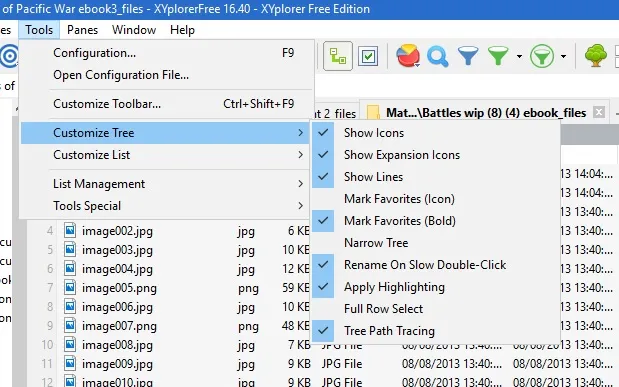This screenshot has width=619, height=387.
Task: Click the circled green funnel icon
Action: 542,56
